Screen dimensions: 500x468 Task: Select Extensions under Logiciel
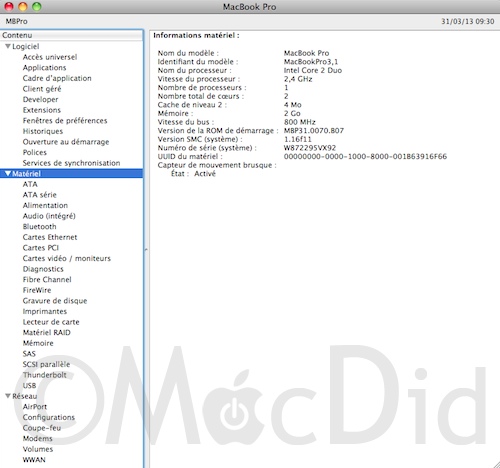pyautogui.click(x=42, y=110)
